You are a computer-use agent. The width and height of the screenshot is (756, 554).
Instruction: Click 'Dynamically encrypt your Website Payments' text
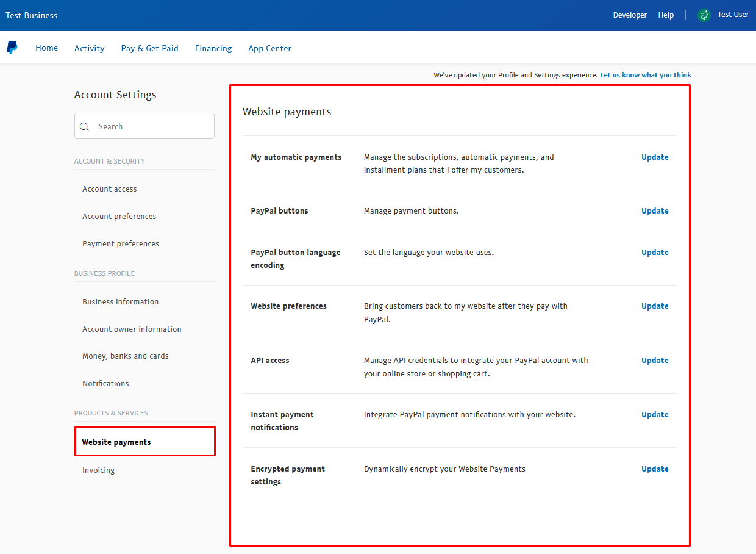pos(444,469)
